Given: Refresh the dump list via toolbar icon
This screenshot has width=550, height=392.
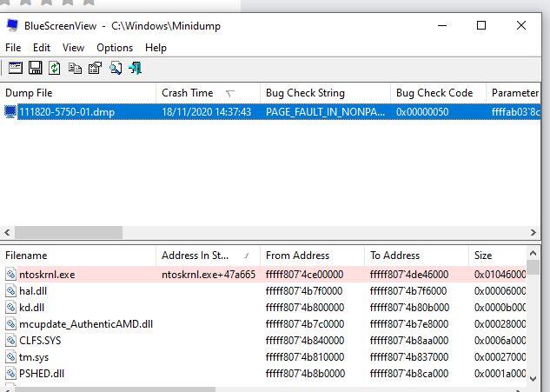Looking at the screenshot, I should tap(55, 68).
